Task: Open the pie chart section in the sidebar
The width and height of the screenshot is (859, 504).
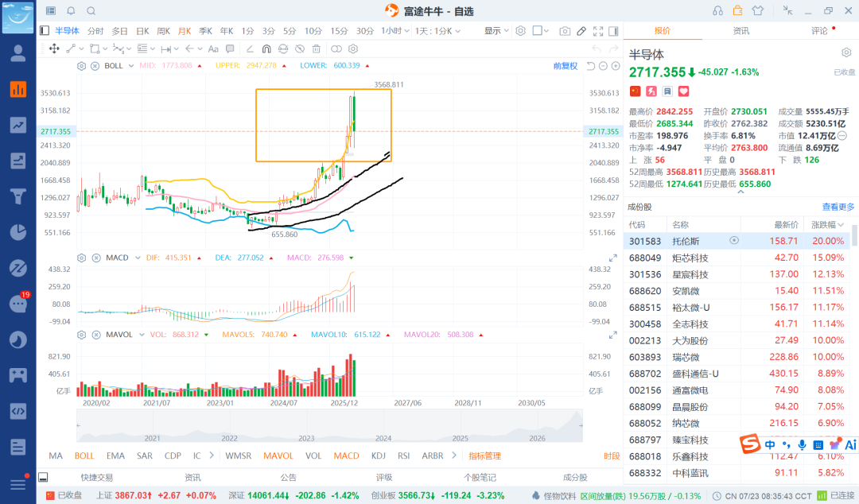Action: (18, 232)
